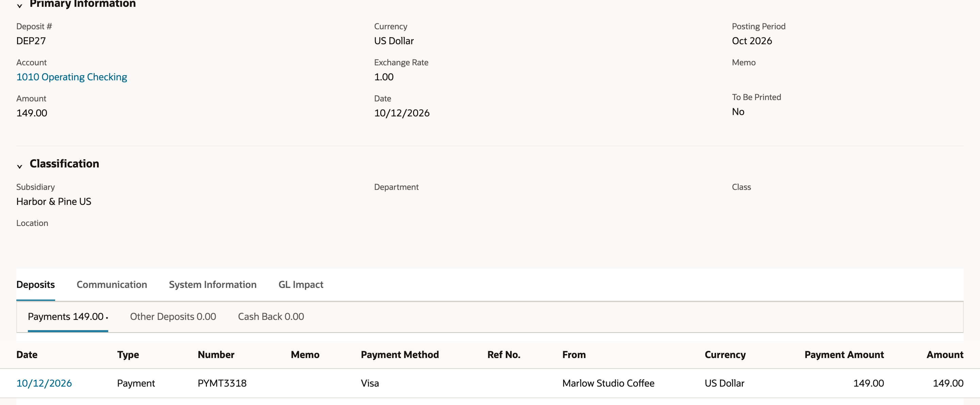Select the Visa payment method cell

tap(370, 383)
